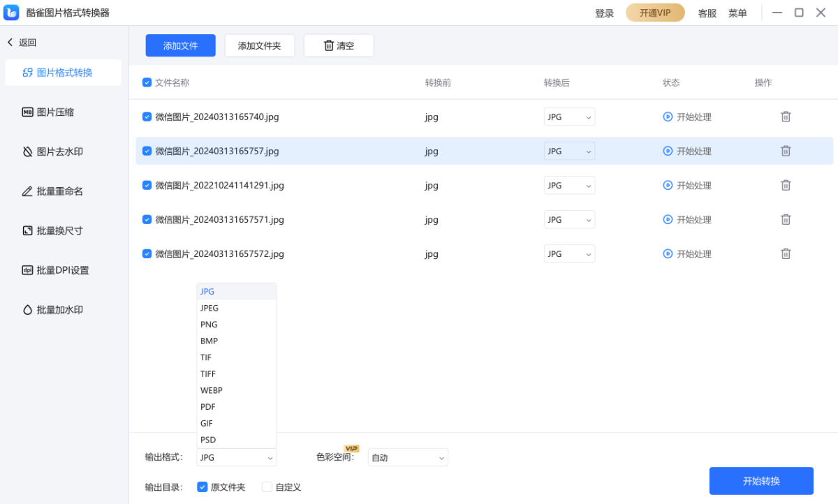Screen dimensions: 838x504
Task: Expand format dropdown for 微信图片_202403131657572.jpg
Action: point(569,253)
